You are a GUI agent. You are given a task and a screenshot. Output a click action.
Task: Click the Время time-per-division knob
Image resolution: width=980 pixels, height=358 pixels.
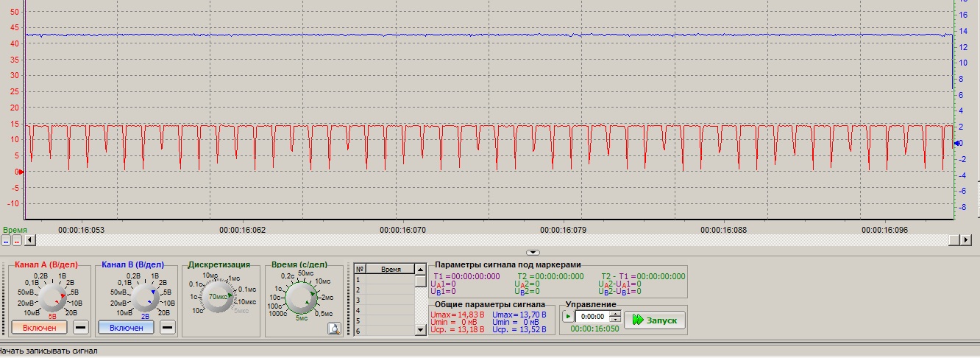[301, 297]
